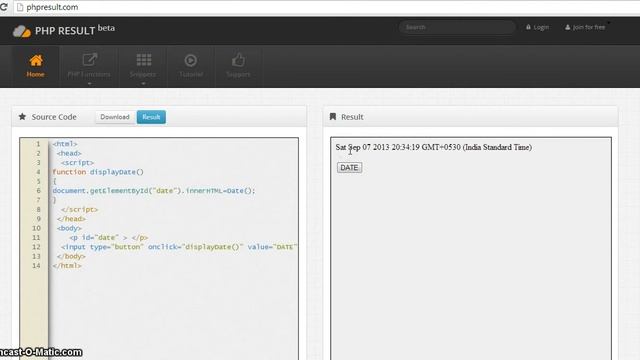Click the Download button
Image resolution: width=640 pixels, height=360 pixels.
115,117
